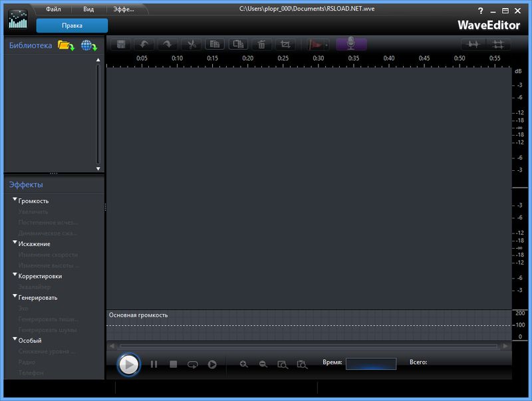Click the horizontal timeline scrollbar left arrow

(x=112, y=346)
